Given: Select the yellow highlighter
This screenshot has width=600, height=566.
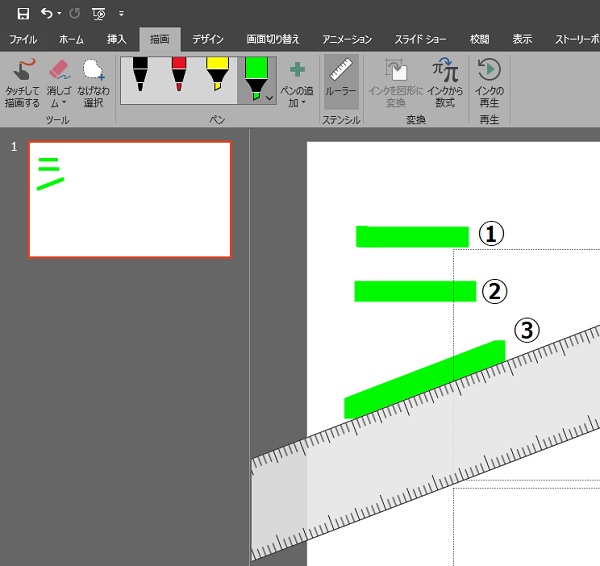Looking at the screenshot, I should [x=217, y=75].
